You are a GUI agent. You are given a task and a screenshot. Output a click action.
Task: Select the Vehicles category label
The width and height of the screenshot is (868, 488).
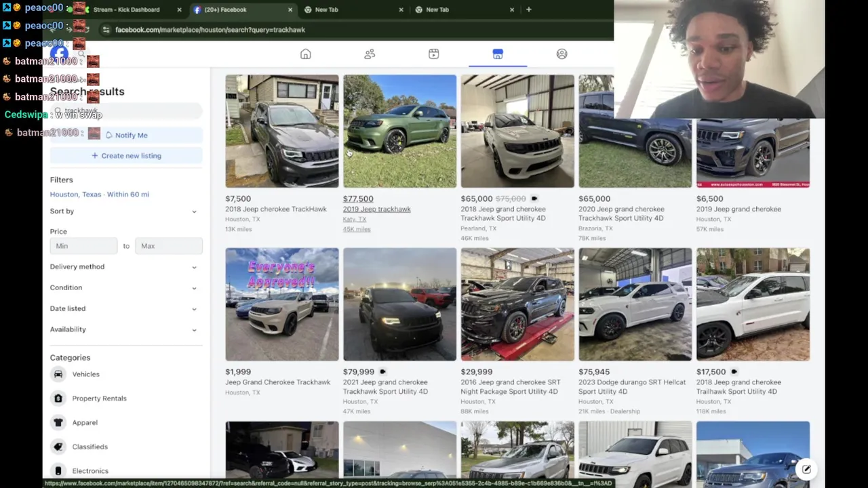click(86, 374)
